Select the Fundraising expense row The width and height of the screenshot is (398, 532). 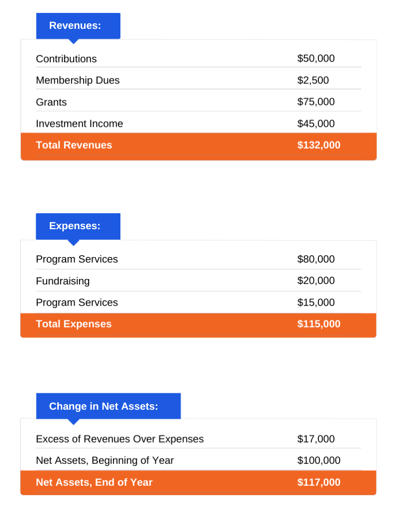pyautogui.click(x=199, y=281)
